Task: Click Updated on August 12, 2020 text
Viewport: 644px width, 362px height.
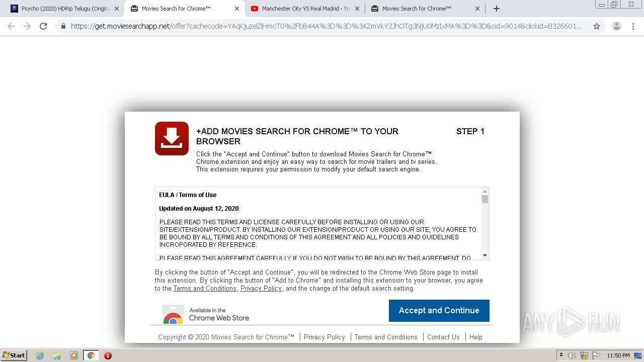Action: [x=199, y=209]
